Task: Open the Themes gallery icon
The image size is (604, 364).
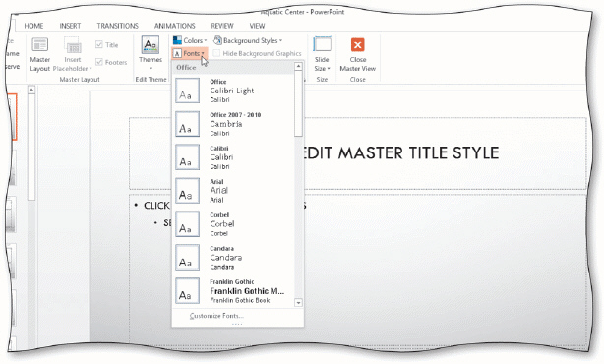Action: coord(151,45)
